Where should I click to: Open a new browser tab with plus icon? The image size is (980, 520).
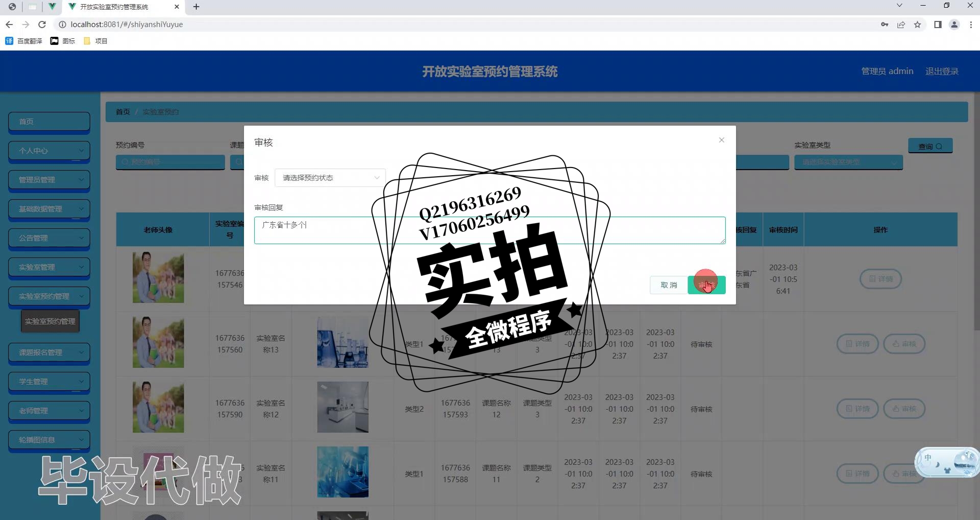tap(197, 7)
